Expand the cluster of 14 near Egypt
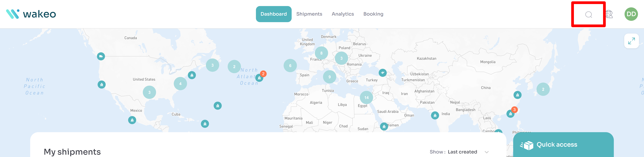 (366, 97)
